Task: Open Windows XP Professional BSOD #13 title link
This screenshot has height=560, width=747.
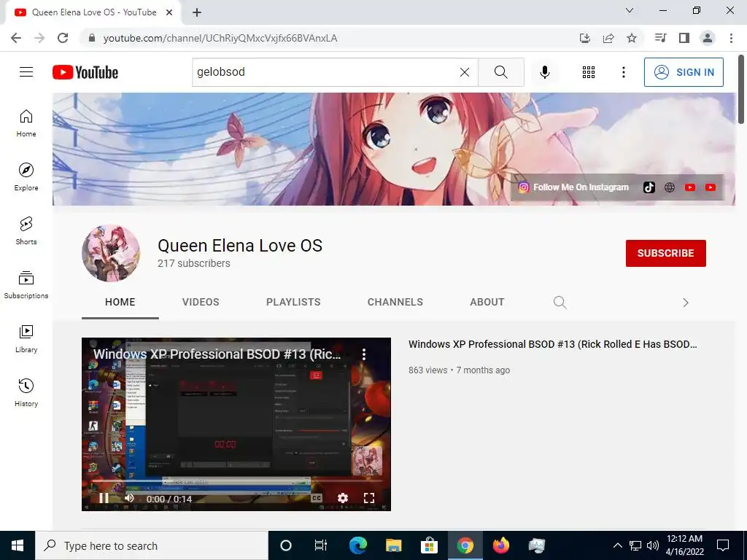Action: pos(553,344)
